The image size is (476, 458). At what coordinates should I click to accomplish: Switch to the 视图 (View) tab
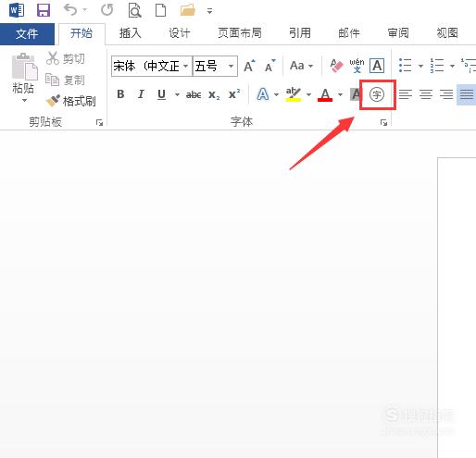point(447,33)
